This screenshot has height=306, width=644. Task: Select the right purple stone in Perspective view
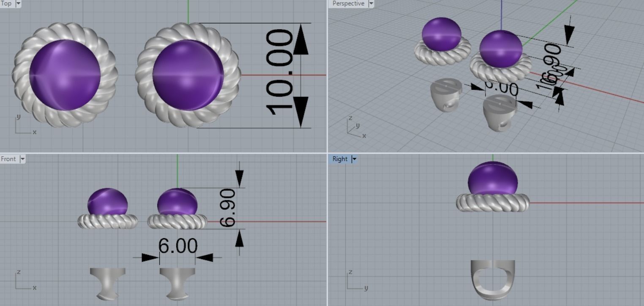pos(501,49)
